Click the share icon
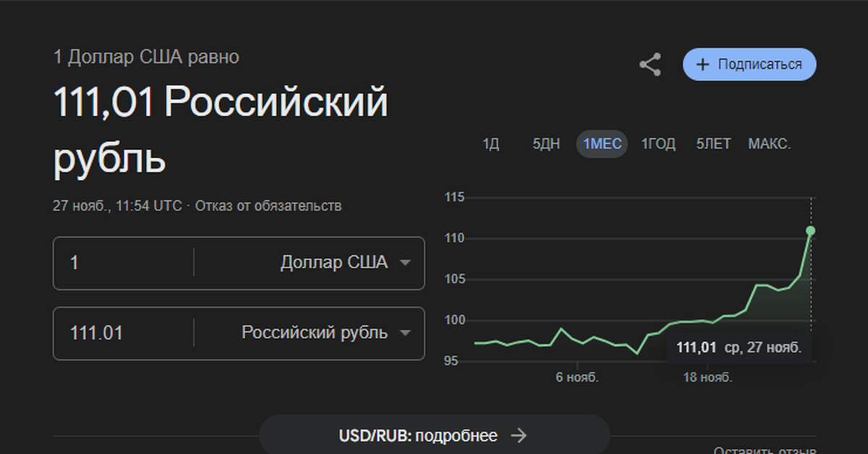The image size is (868, 454). 650,65
